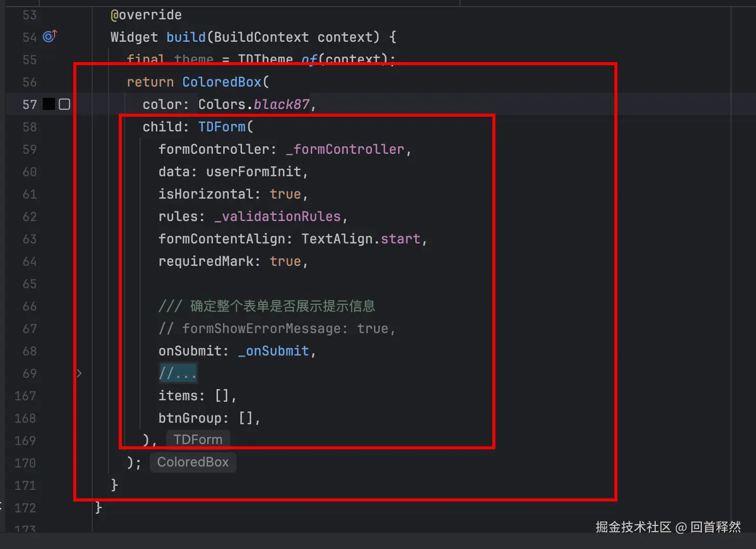
Task: Click the userFormInit data value
Action: click(253, 172)
